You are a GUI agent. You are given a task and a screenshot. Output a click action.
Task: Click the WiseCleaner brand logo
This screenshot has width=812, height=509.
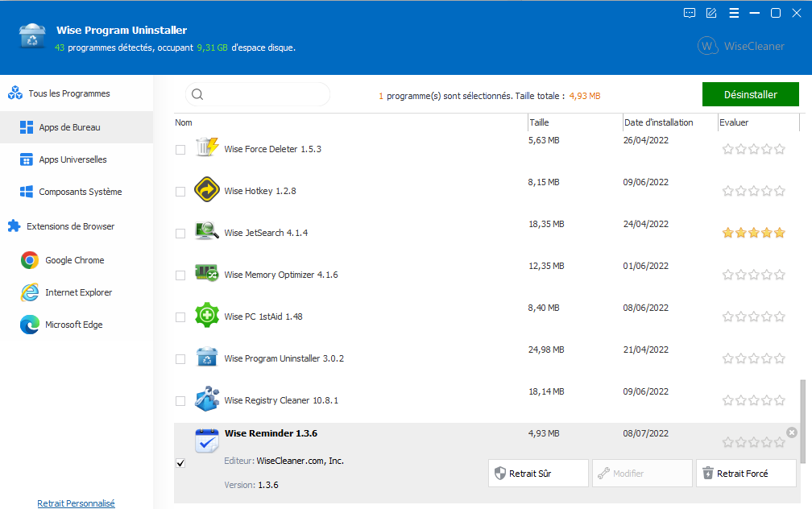(x=741, y=46)
